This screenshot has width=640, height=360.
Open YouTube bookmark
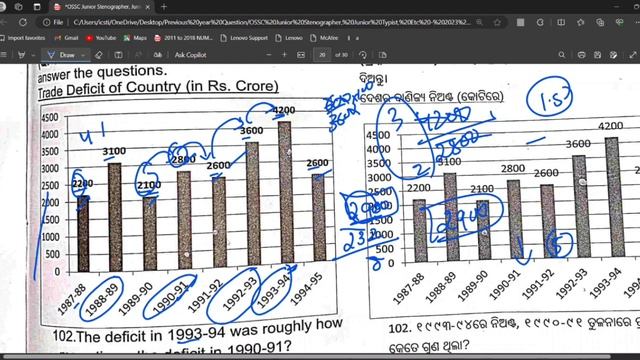[x=101, y=38]
